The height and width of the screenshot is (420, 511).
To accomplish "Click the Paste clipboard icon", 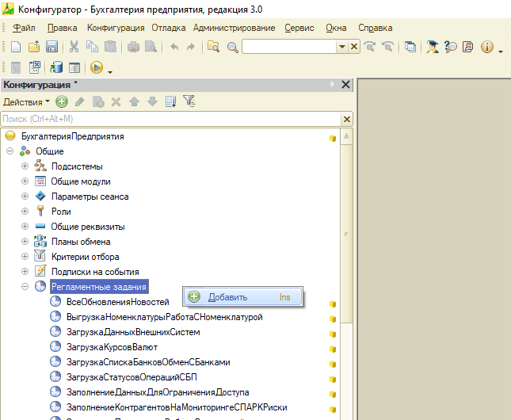I will pos(110,47).
